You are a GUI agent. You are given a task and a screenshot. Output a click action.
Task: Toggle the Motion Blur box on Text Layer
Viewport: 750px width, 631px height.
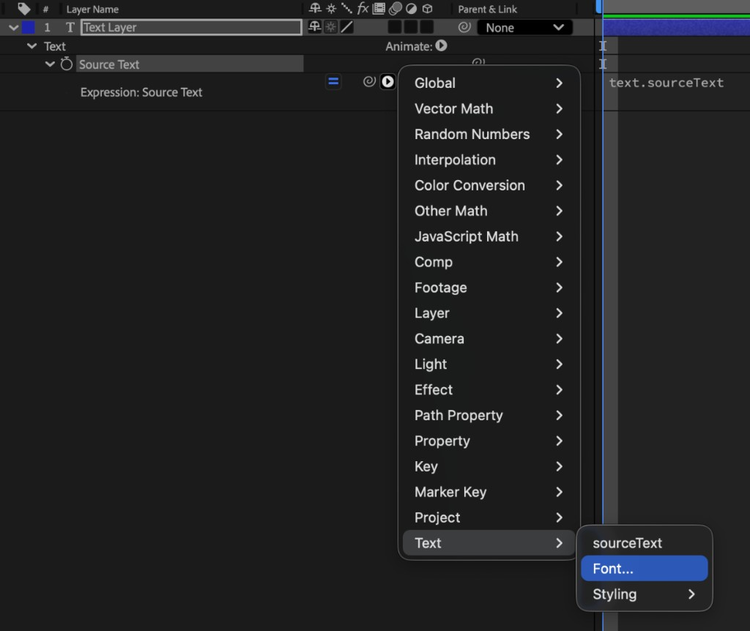395,27
